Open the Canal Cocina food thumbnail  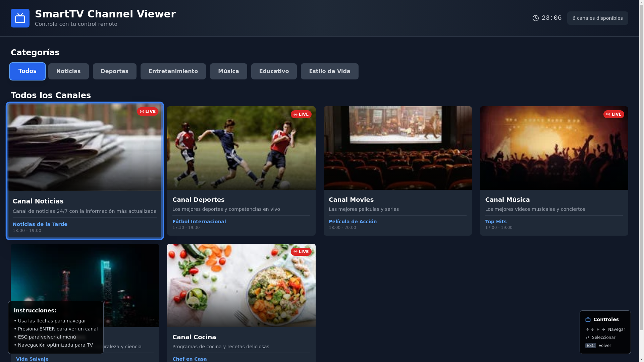(241, 286)
